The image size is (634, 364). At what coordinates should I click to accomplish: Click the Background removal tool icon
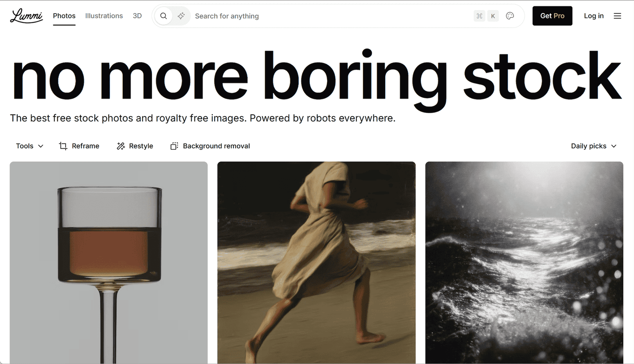[174, 146]
